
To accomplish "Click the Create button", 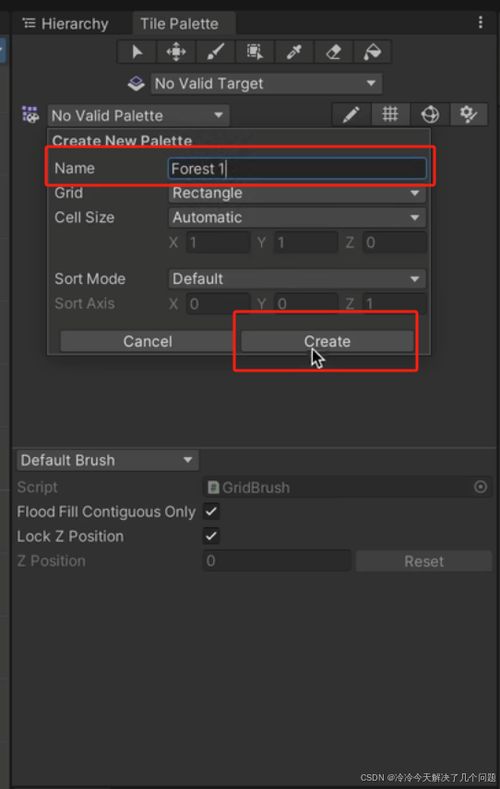I will pyautogui.click(x=327, y=342).
